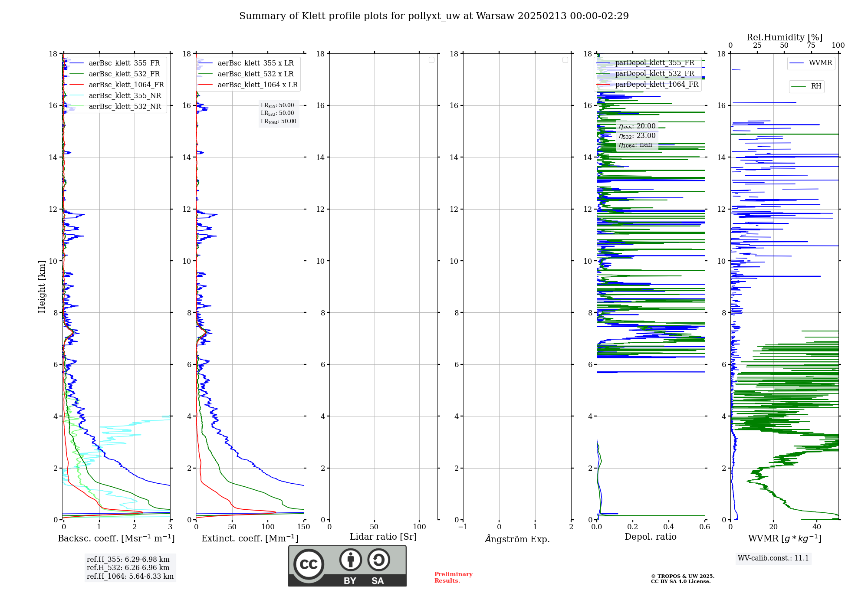This screenshot has height=590, width=868.
Task: Click the WV-calib.const.: 11.1 text
Action: (773, 558)
